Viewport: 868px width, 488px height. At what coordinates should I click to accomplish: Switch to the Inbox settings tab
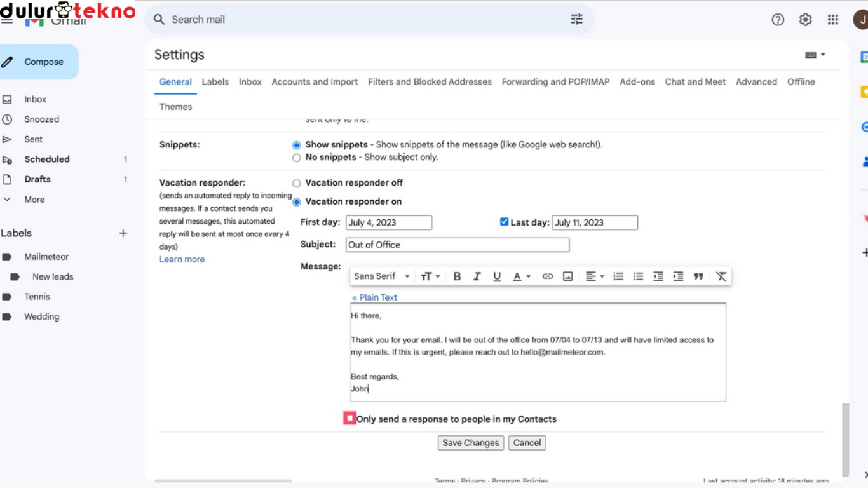point(250,82)
